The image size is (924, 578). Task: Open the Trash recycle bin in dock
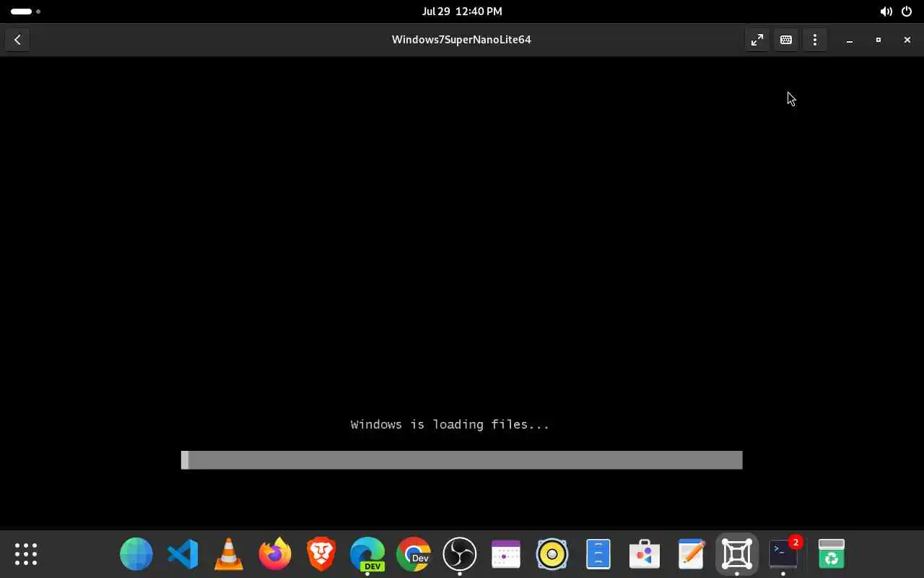click(832, 554)
